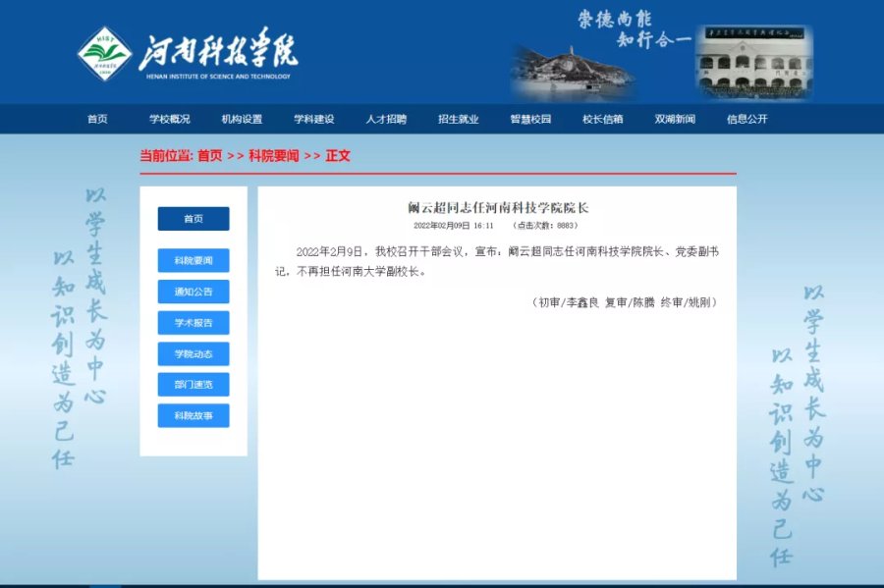Click 校长信箱 in the navigation bar
The width and height of the screenshot is (884, 588).
[603, 120]
